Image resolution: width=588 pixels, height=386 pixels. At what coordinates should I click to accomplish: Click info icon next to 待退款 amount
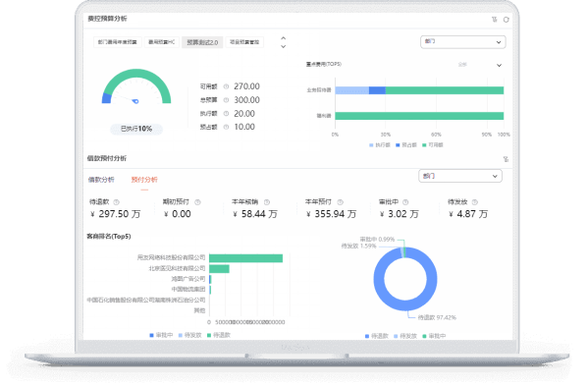tap(116, 202)
